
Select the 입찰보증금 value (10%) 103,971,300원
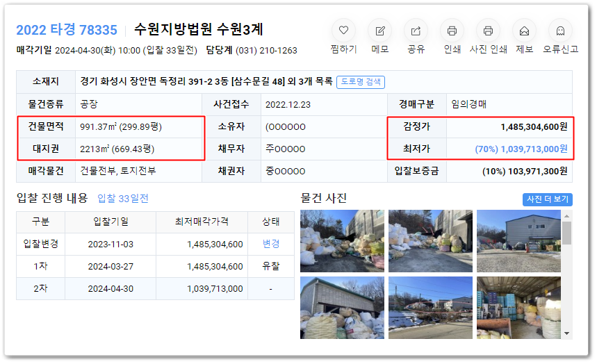[x=525, y=172]
